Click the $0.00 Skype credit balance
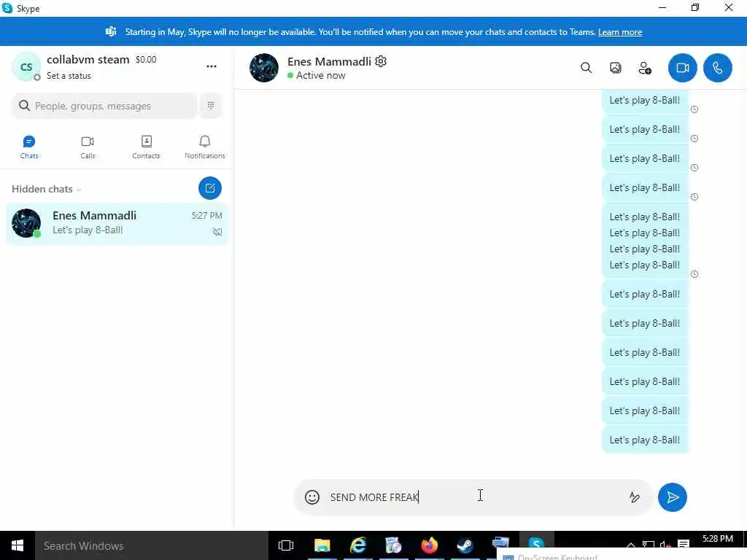The width and height of the screenshot is (747, 560). (146, 60)
